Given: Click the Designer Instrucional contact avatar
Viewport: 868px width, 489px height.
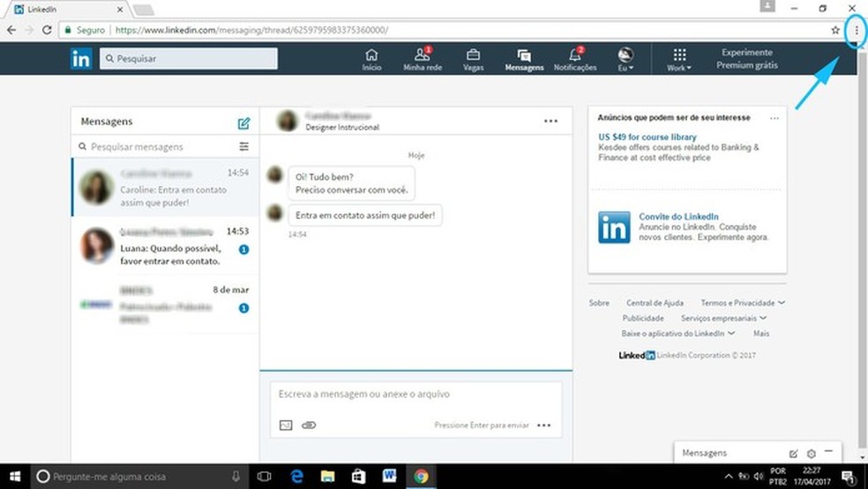Looking at the screenshot, I should point(288,121).
